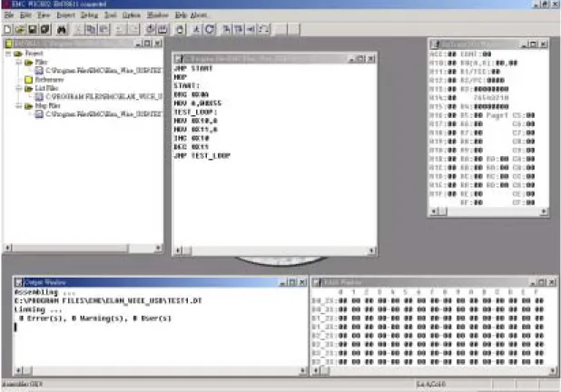Click Project window horizontal scrollbar left arrow

(8, 248)
